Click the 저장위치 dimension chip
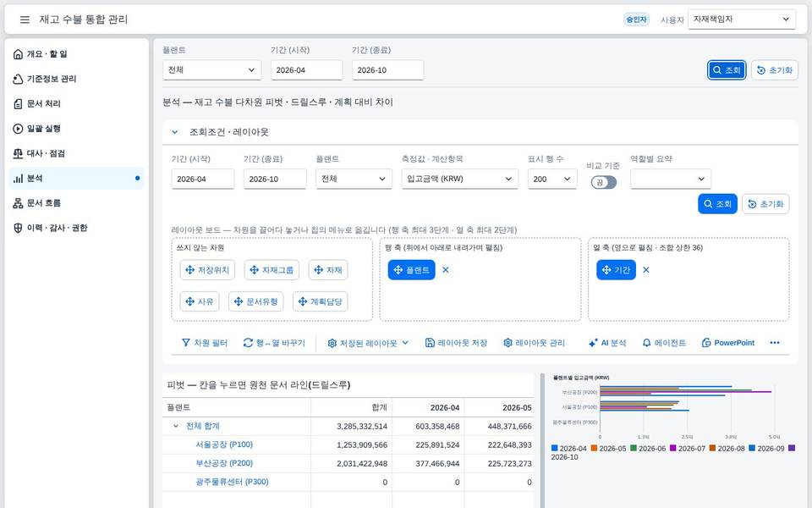Image resolution: width=812 pixels, height=508 pixels. pyautogui.click(x=208, y=270)
